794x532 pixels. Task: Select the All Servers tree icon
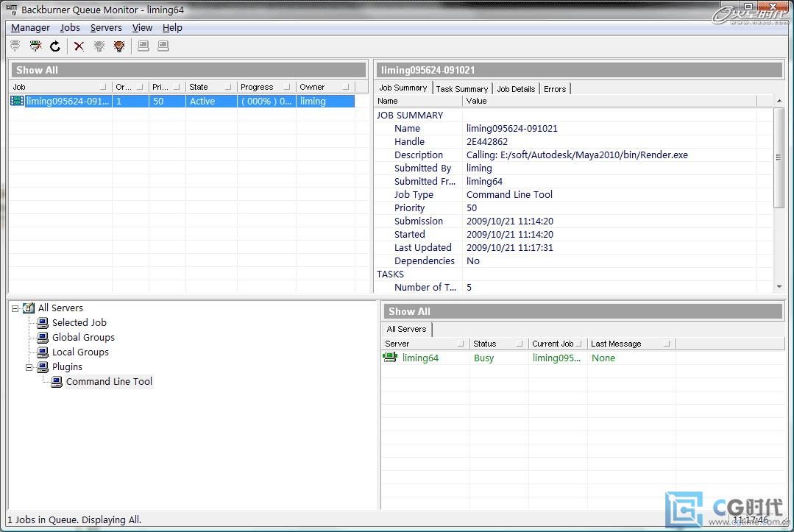(x=29, y=308)
